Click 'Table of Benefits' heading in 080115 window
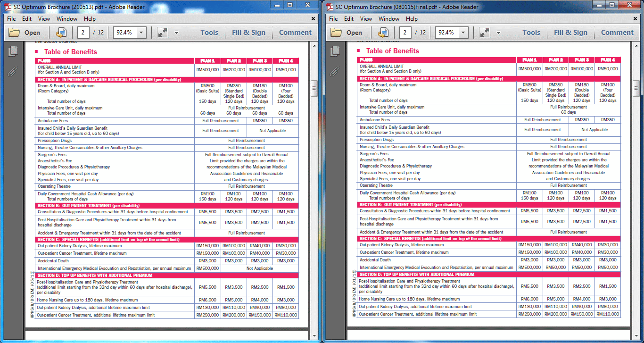This screenshot has width=644, height=343. click(x=393, y=51)
